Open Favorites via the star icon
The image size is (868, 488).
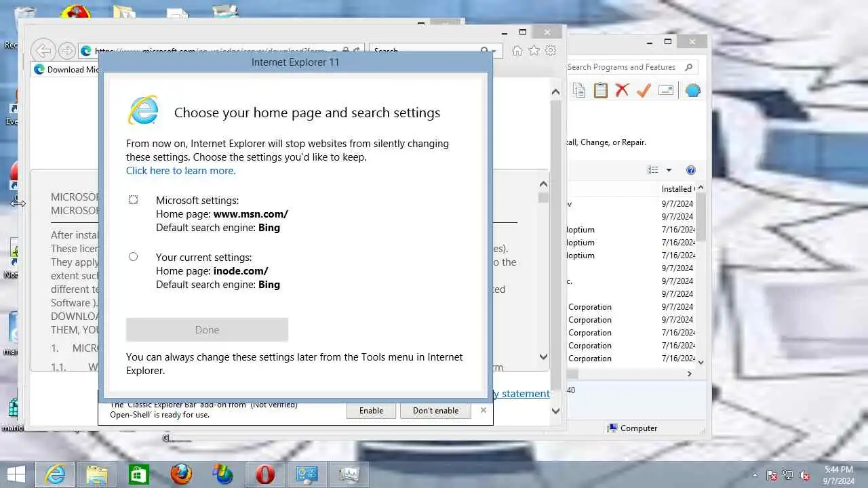(534, 51)
